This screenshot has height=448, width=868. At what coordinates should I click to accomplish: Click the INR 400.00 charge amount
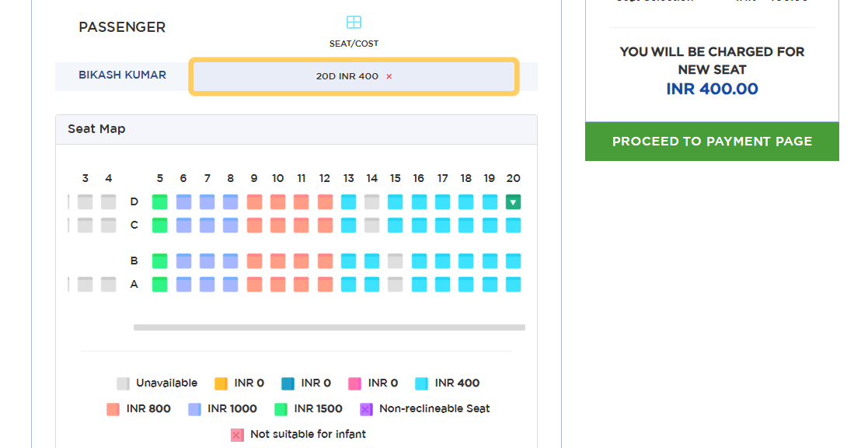712,89
